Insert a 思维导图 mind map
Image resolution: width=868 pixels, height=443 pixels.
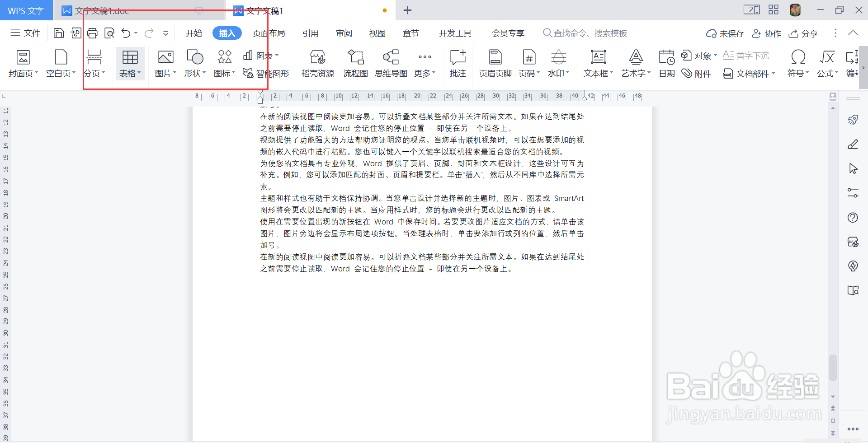click(391, 63)
